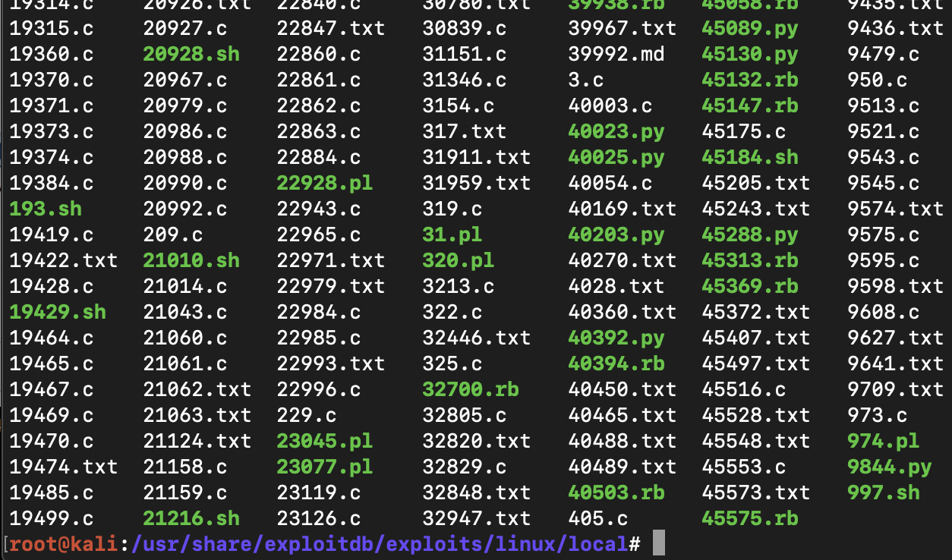
Task: Select the 45575.rb file name
Action: point(749,518)
